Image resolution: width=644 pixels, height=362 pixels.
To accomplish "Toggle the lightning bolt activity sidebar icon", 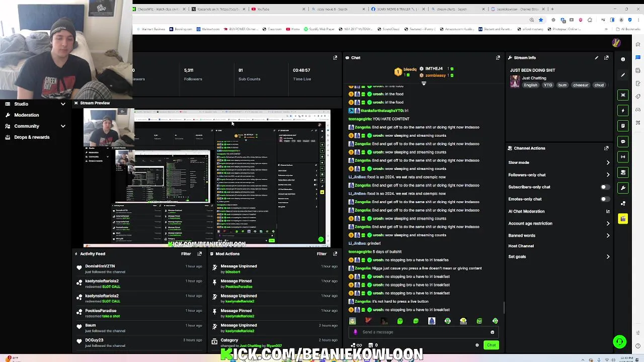I will pos(623,111).
